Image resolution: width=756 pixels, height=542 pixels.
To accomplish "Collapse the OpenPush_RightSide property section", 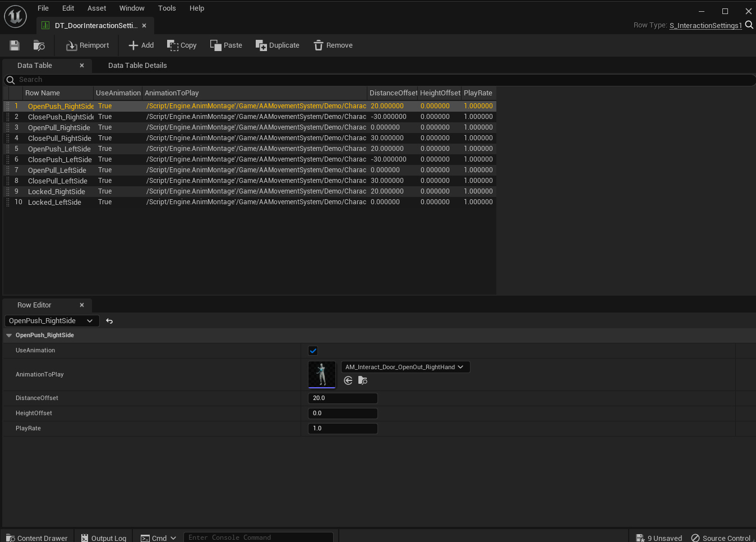I will [9, 336].
